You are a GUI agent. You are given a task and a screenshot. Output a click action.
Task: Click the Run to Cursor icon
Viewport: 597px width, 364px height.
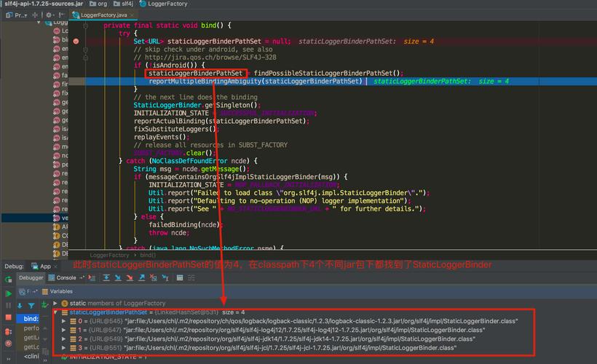(165, 278)
